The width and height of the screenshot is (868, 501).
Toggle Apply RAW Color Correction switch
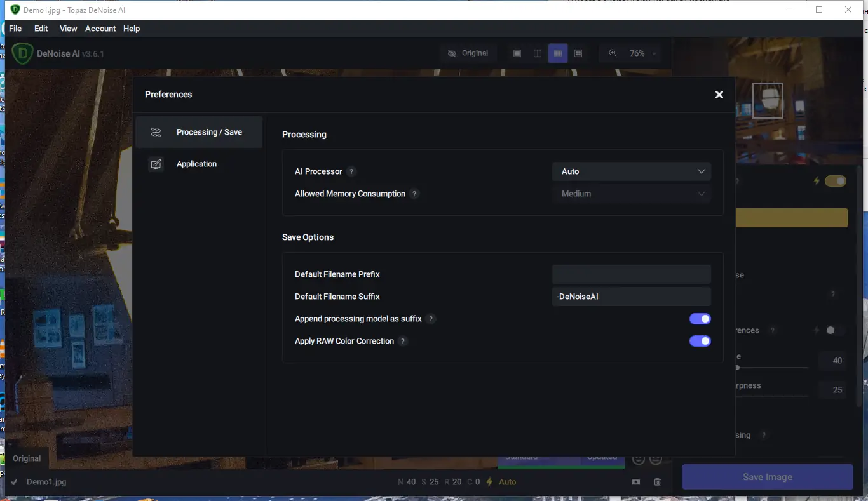[x=700, y=341]
